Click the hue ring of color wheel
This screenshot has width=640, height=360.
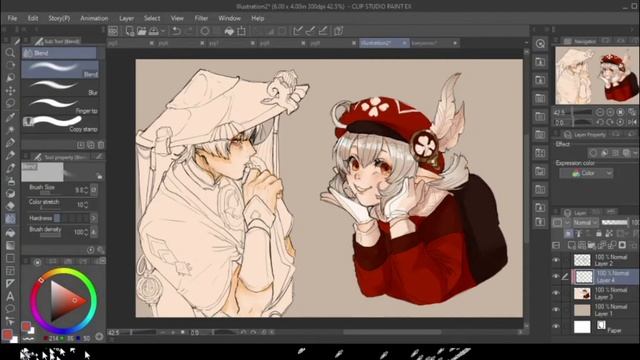64,271
